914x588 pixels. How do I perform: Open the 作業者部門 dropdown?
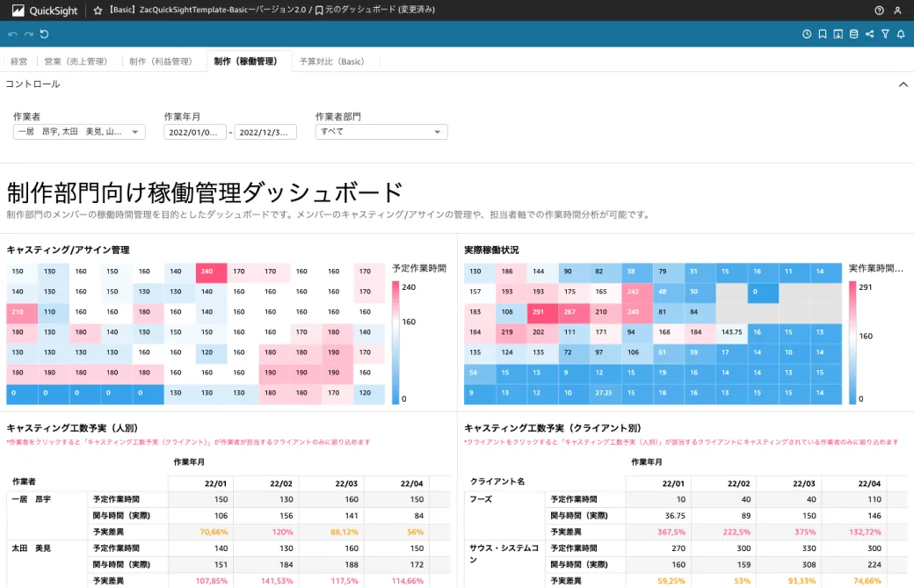(381, 132)
